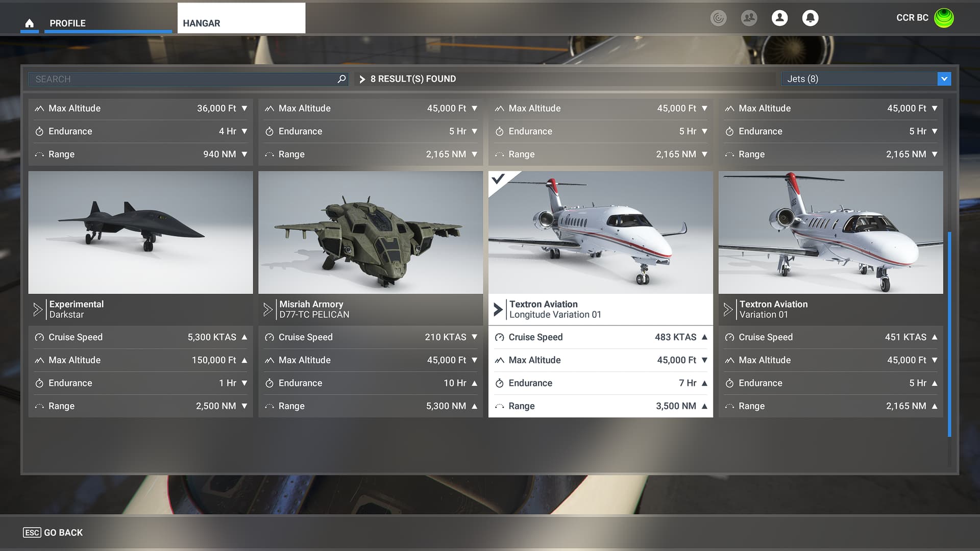980x551 pixels.
Task: Expand the 8 Result(s) Found chevron
Action: click(362, 79)
